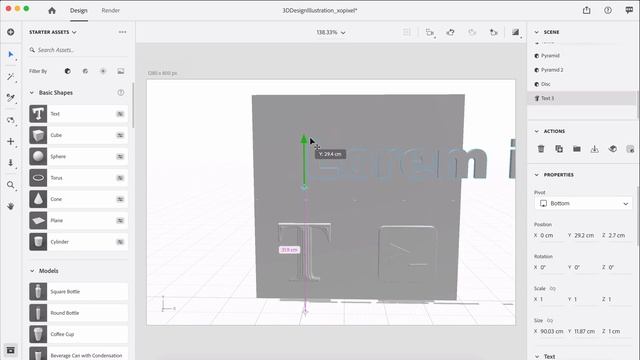Open the Help question mark icon

pos(608,10)
